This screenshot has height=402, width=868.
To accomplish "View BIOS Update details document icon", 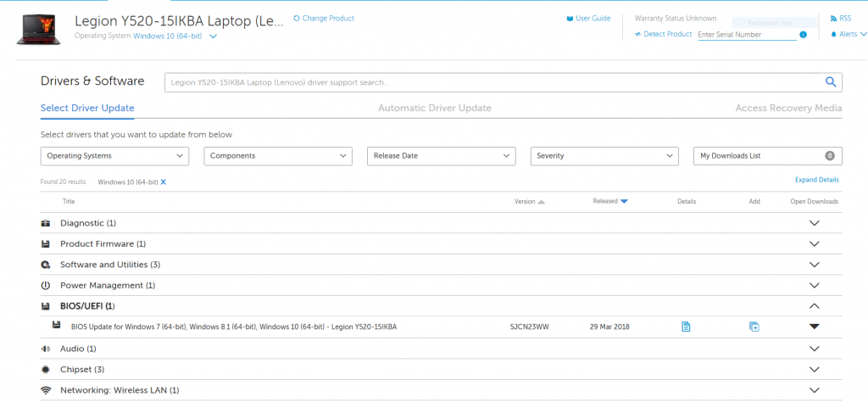I will click(x=686, y=327).
